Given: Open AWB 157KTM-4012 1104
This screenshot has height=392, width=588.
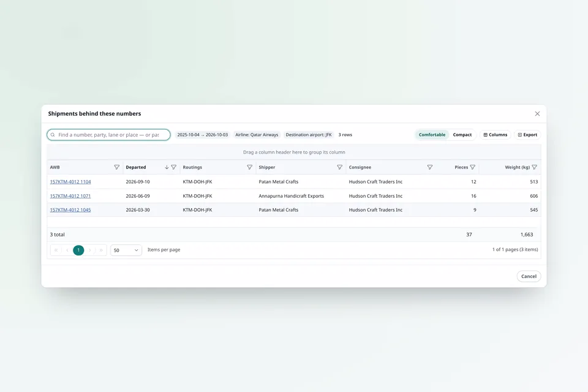Looking at the screenshot, I should [x=70, y=182].
